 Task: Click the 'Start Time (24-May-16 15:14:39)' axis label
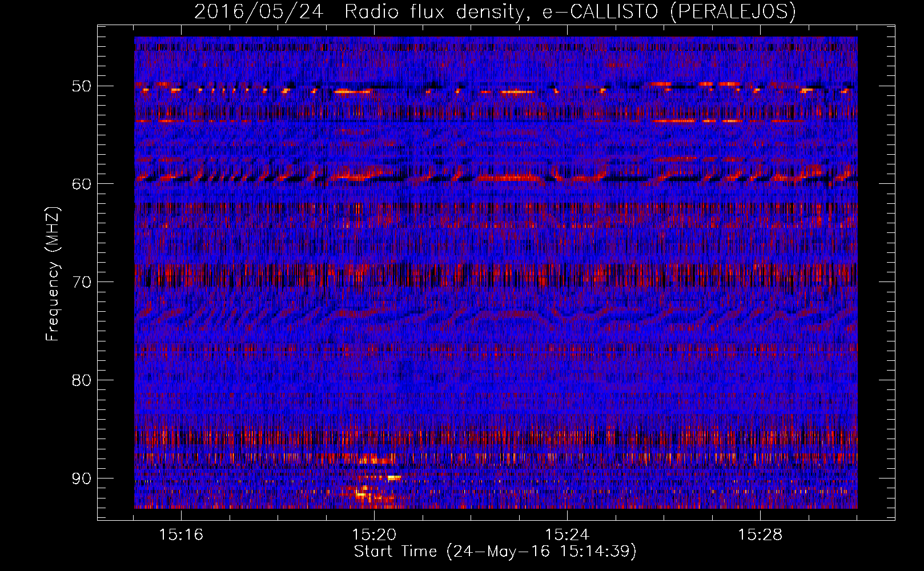[x=495, y=552]
